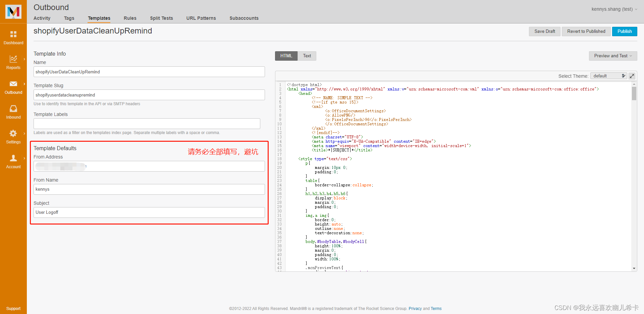Expand the code editor to fullscreen
644x314 pixels.
click(x=632, y=76)
